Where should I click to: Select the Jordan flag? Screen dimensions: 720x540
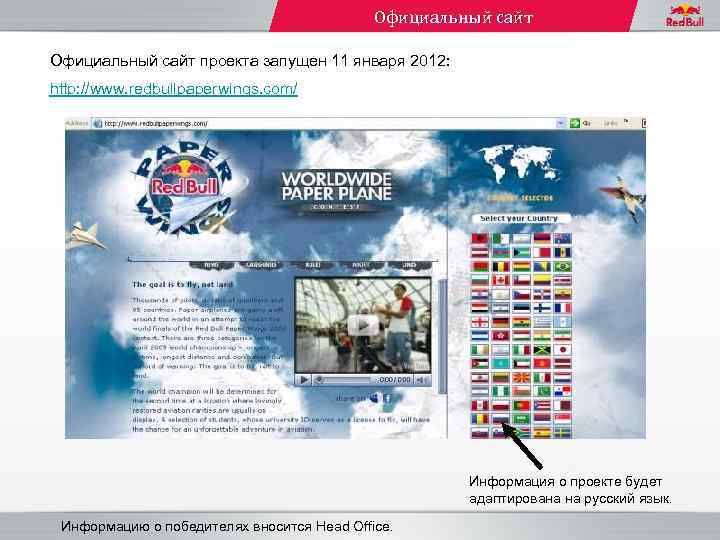[x=480, y=363]
